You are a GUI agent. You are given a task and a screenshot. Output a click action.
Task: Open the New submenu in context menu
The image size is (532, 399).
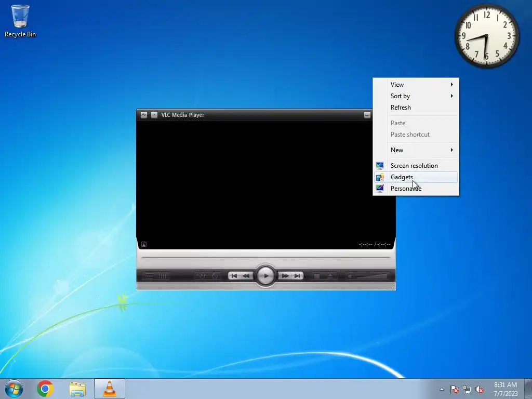coord(416,150)
